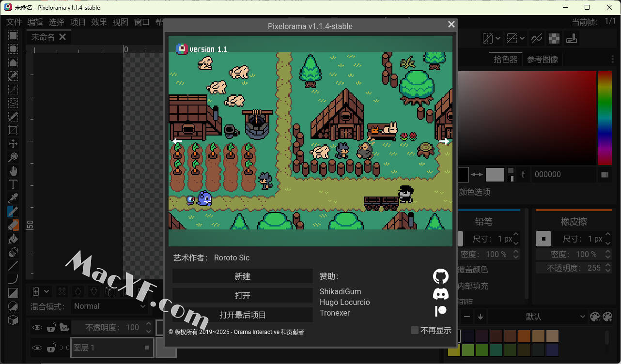
Task: Adjust the eraser 尺寸 stepper arrows
Action: [608, 239]
